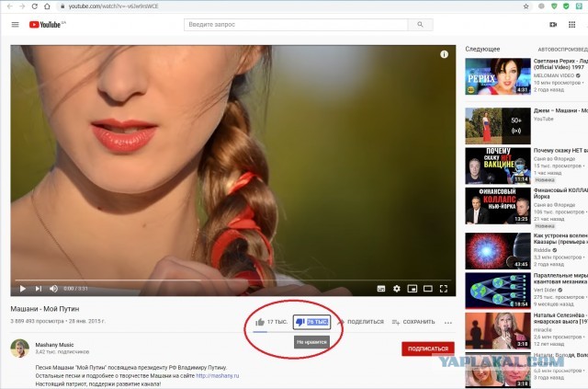Open 'Параллельные миры' video thumbnail
Image resolution: width=588 pixels, height=389 pixels.
click(498, 291)
